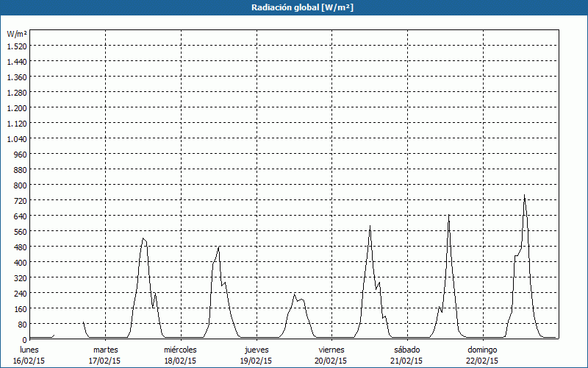Screen dimensions: 588x368
Task: Click the 'domingo' day label
Action: tap(483, 350)
